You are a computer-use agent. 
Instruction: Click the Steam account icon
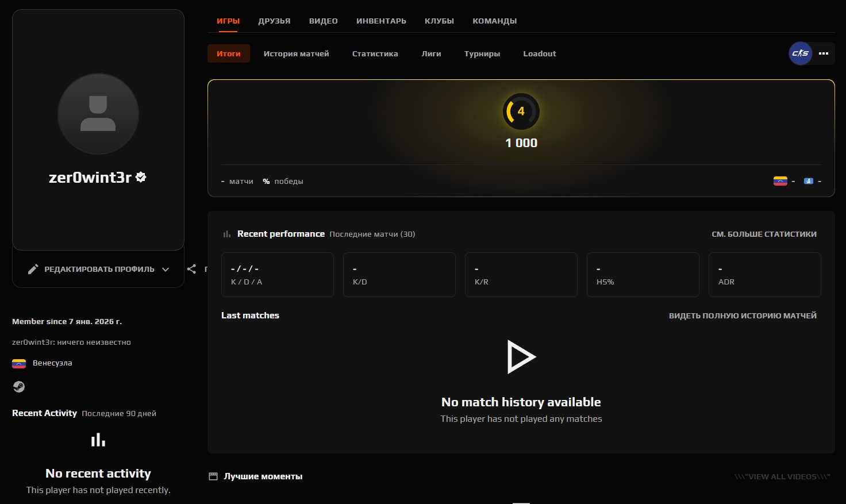pos(19,387)
